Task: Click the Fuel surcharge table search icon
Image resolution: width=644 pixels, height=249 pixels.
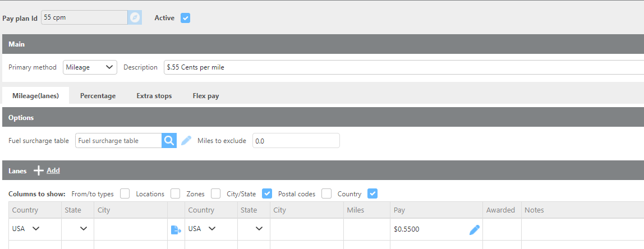Action: [169, 141]
